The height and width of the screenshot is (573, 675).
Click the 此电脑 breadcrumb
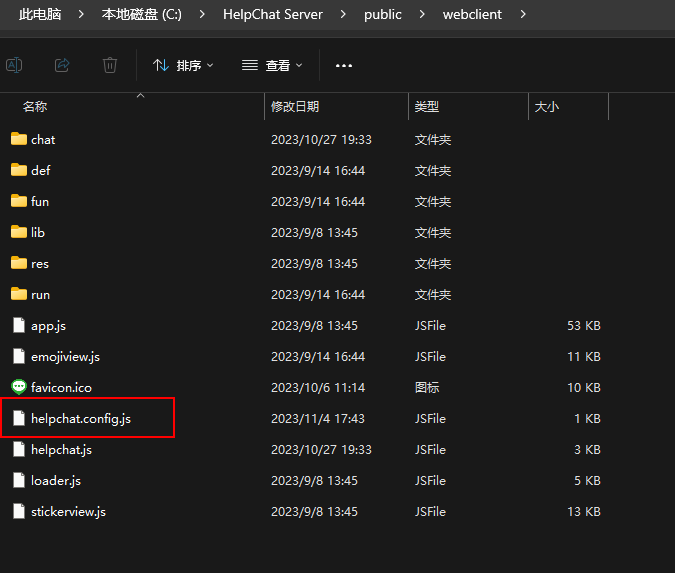click(x=40, y=15)
